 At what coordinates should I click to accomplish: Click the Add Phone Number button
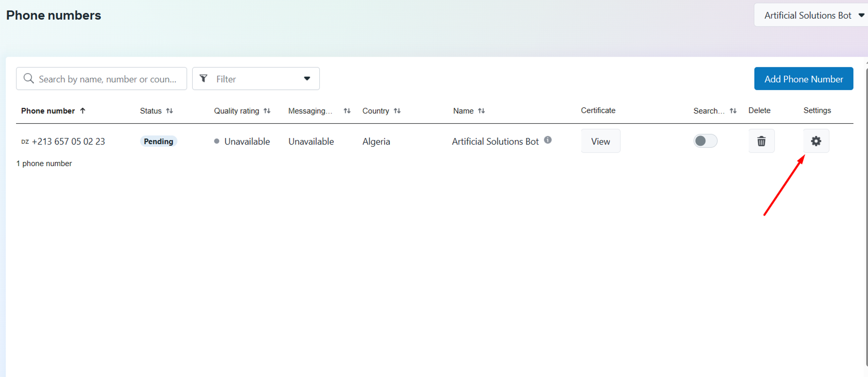tap(804, 79)
